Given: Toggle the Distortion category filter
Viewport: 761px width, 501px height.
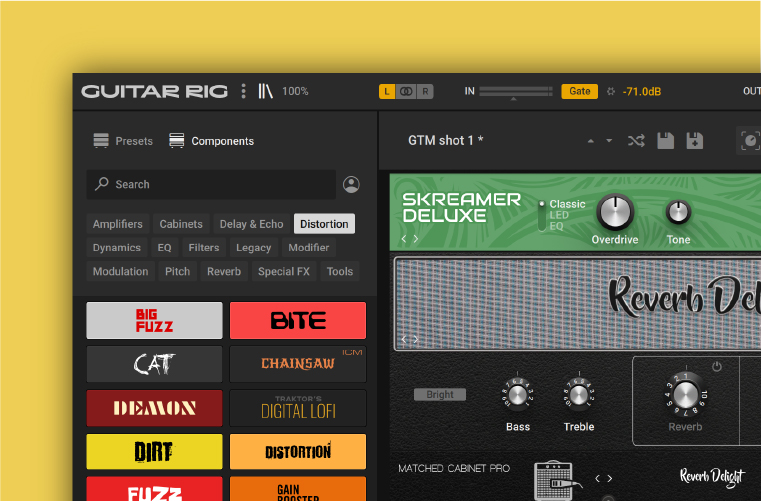Looking at the screenshot, I should click(x=324, y=224).
